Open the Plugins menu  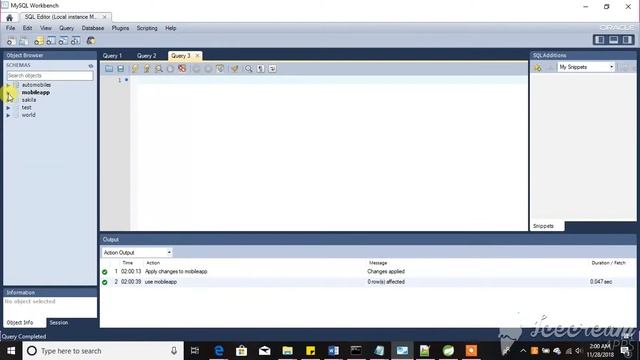click(x=120, y=28)
